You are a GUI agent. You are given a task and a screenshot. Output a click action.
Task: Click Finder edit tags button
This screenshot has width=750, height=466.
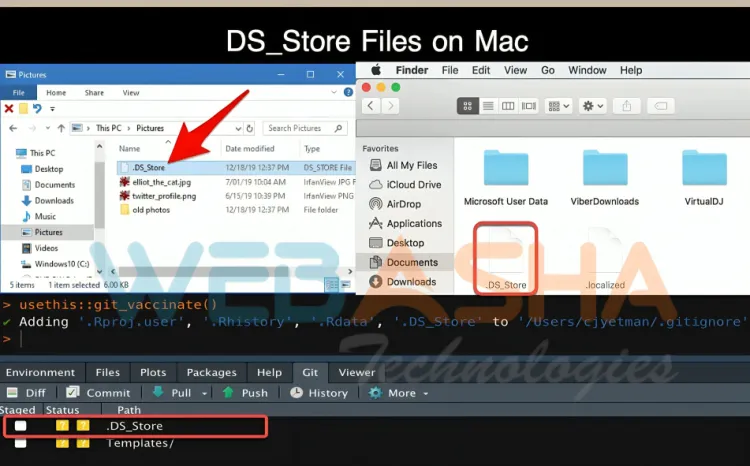point(661,106)
